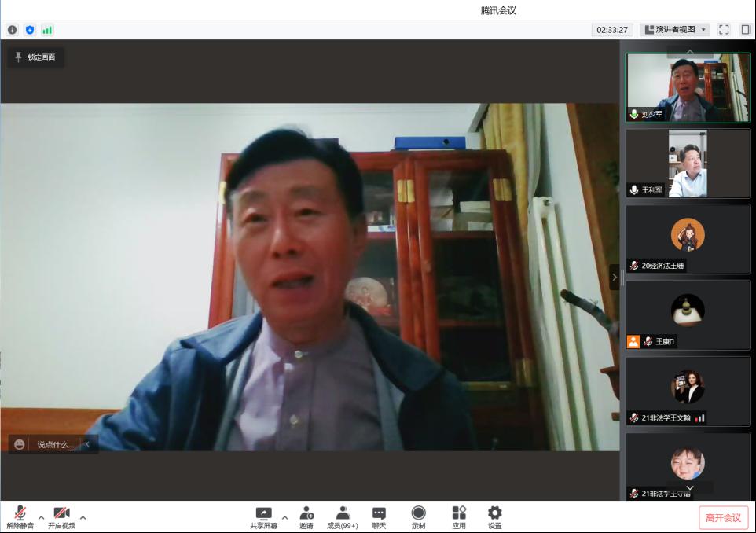Start recording with the 录制 button
The width and height of the screenshot is (756, 533).
(x=418, y=516)
